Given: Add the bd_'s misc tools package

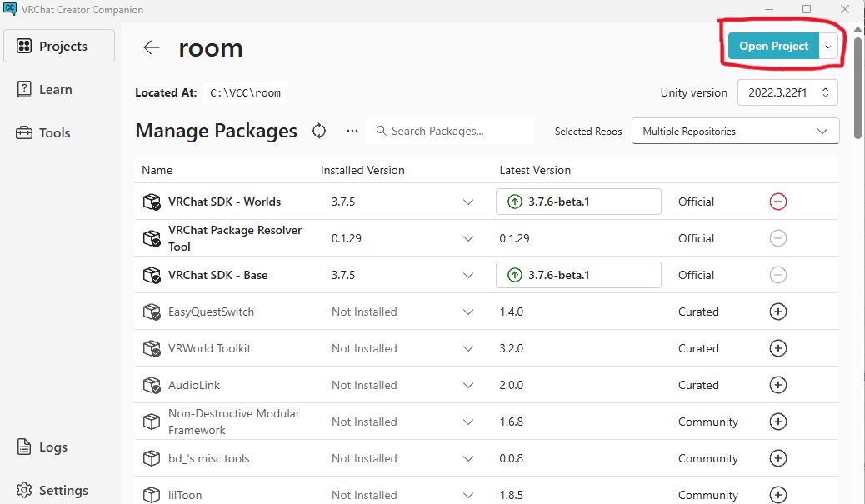Looking at the screenshot, I should point(777,458).
